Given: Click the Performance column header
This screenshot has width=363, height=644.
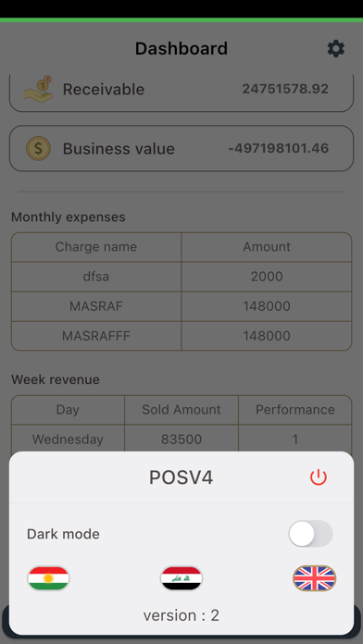Looking at the screenshot, I should [295, 410].
